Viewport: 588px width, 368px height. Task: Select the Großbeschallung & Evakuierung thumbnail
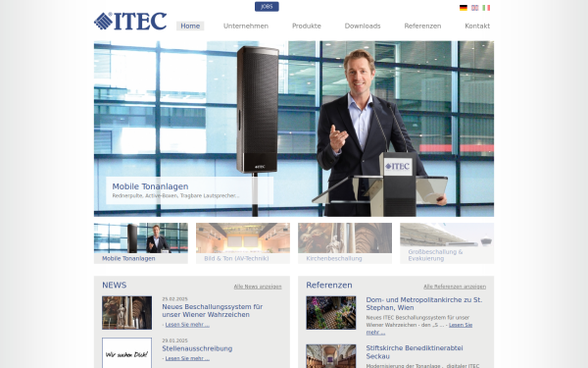click(447, 243)
